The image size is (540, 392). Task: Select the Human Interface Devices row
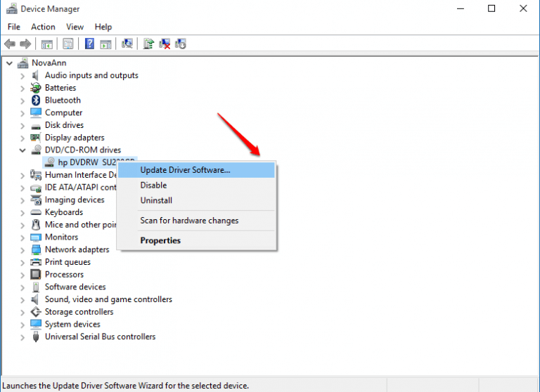[x=80, y=175]
